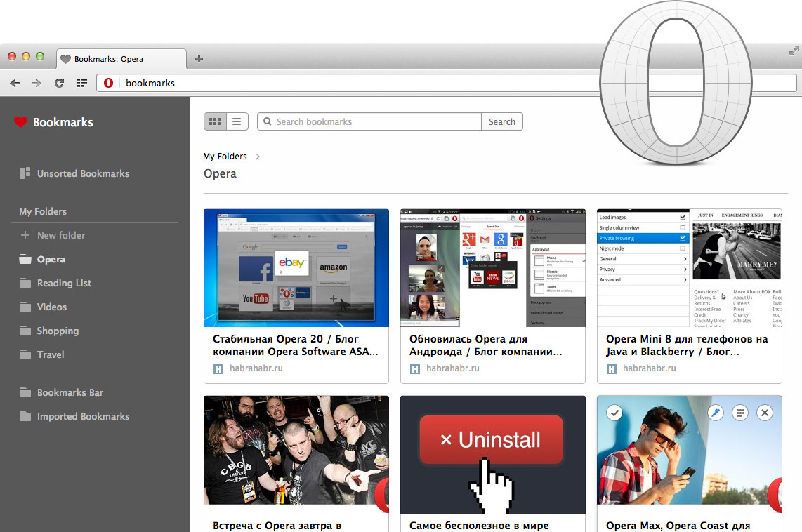Click grid icon on Opera Max bookmark
This screenshot has height=532, width=802.
(739, 413)
